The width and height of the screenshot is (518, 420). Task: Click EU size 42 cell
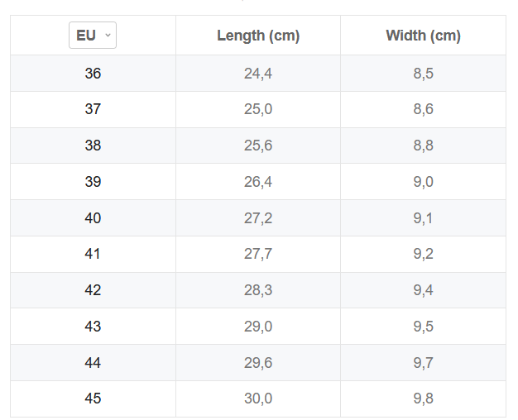(x=93, y=290)
